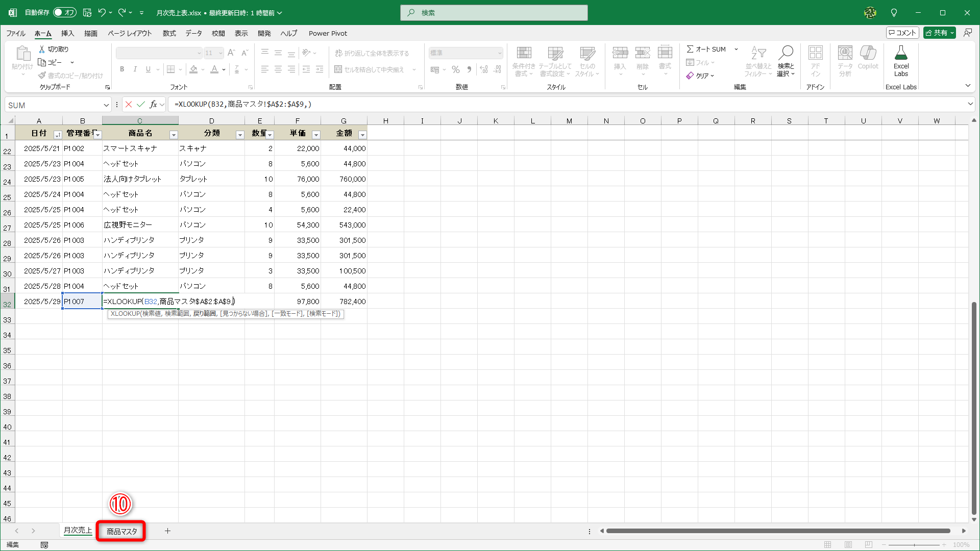Expand the formula bar
This screenshot has height=551, width=980.
pyautogui.click(x=970, y=104)
